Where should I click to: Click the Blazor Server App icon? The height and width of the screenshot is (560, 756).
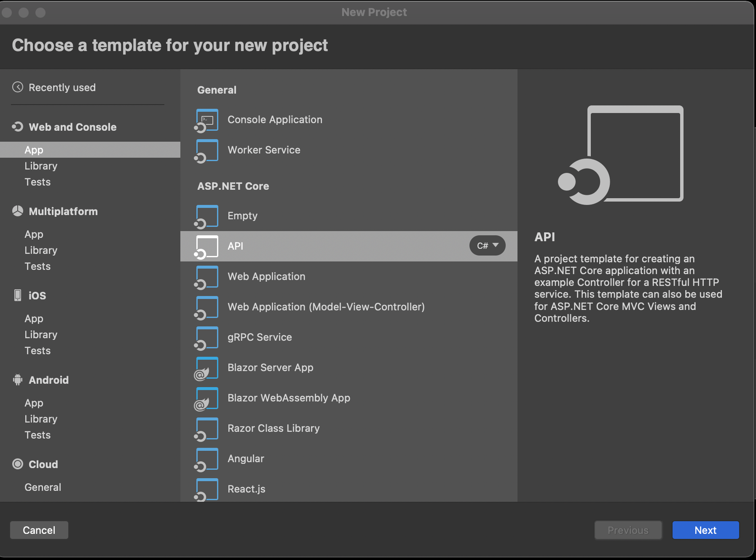[x=206, y=368]
